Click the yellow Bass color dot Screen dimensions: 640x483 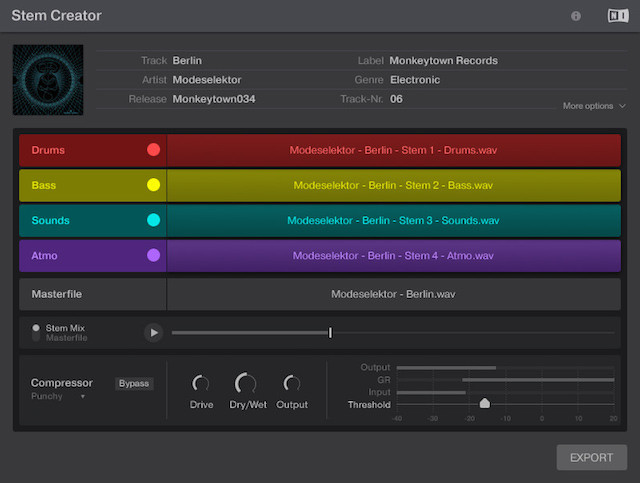(153, 185)
